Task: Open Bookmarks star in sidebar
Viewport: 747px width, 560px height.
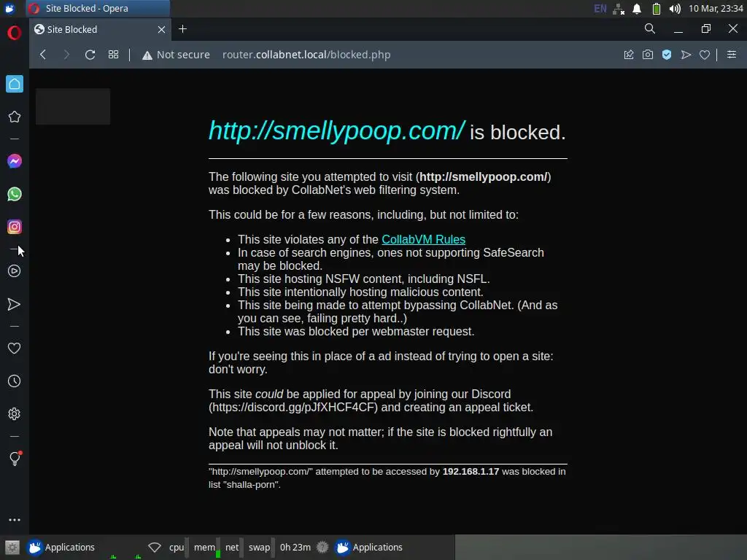Action: [15, 117]
